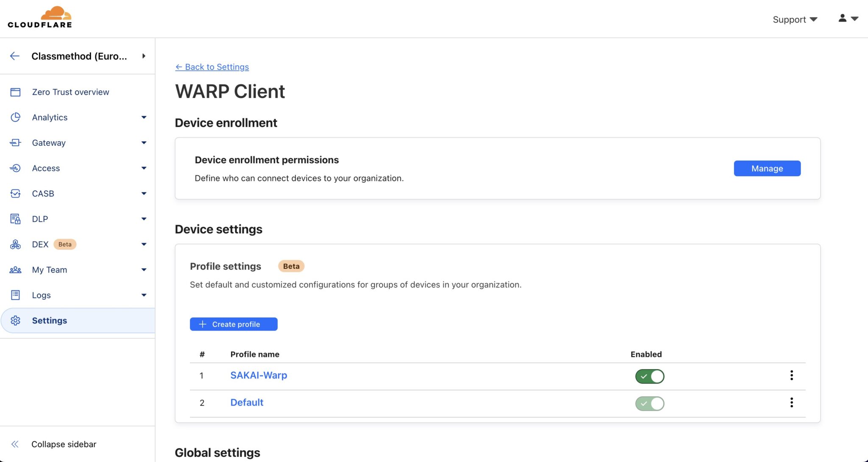Toggle the Default profile enabled switch
Screen dimensions: 868x462
tap(649, 404)
